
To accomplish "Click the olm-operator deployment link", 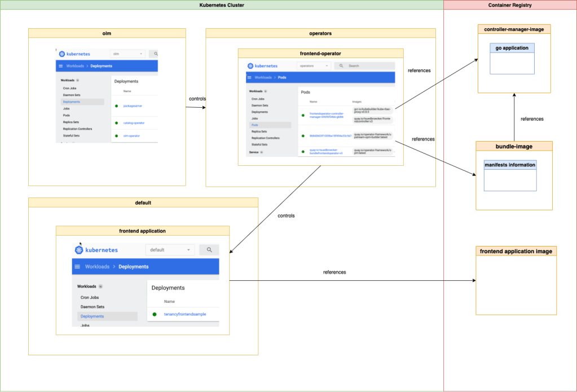I will (x=131, y=136).
